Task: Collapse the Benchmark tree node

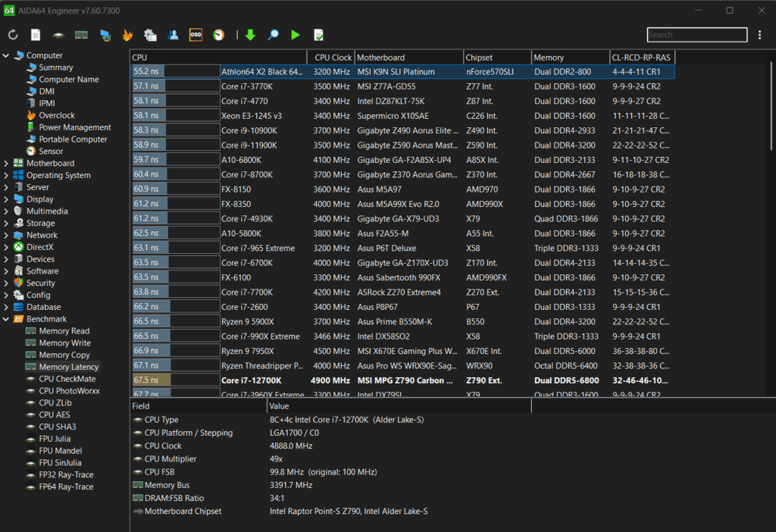Action: (7, 319)
